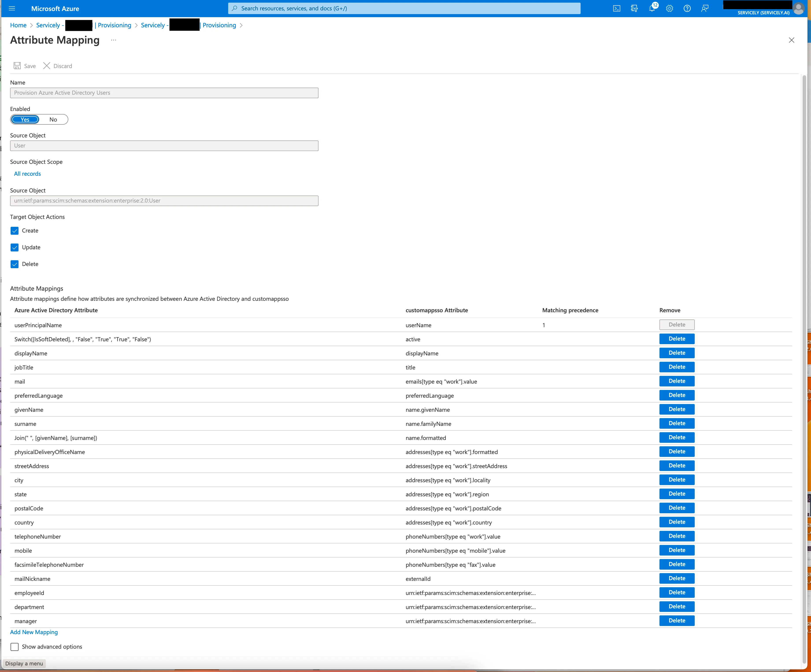Screen dimensions: 811x672
Task: Click the Azure Active Directory Attribute header
Action: pyautogui.click(x=56, y=310)
